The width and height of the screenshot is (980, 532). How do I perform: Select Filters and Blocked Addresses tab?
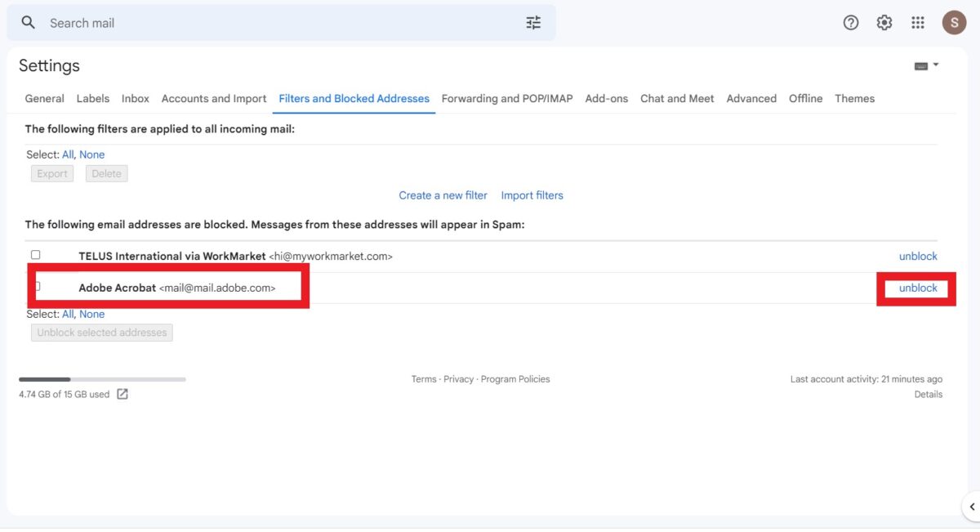coord(354,98)
